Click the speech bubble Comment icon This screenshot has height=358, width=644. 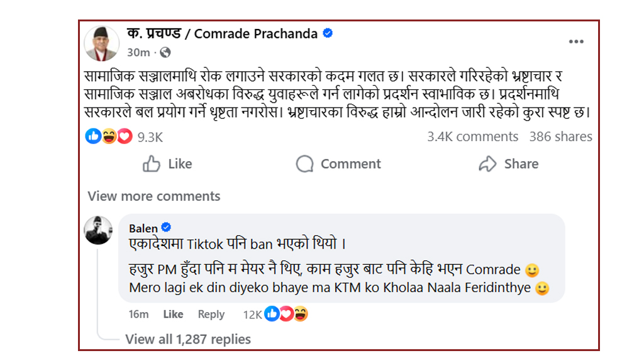pos(305,164)
